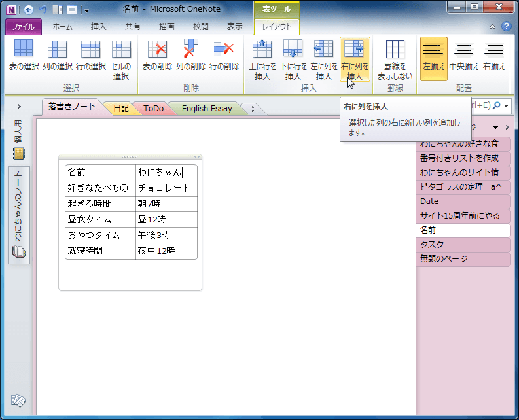The height and width of the screenshot is (420, 519).
Task: Switch to the 共有 (Share) tab
Action: 132,26
